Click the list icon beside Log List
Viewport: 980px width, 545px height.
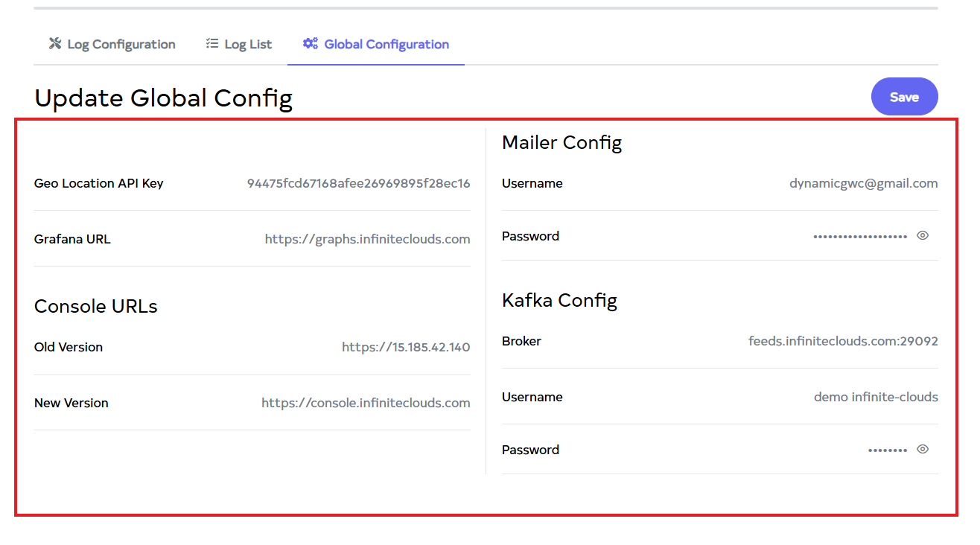pyautogui.click(x=212, y=44)
